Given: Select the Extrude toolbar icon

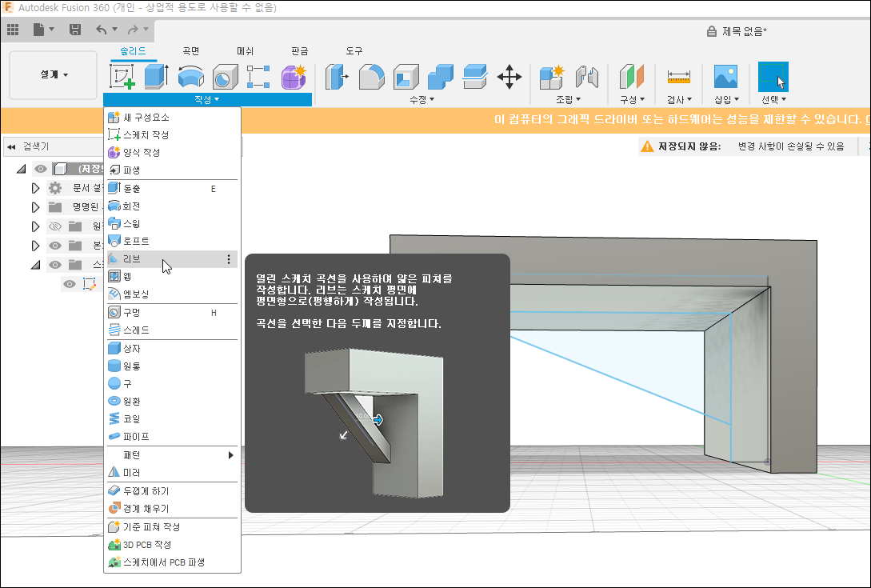Looking at the screenshot, I should (x=157, y=76).
